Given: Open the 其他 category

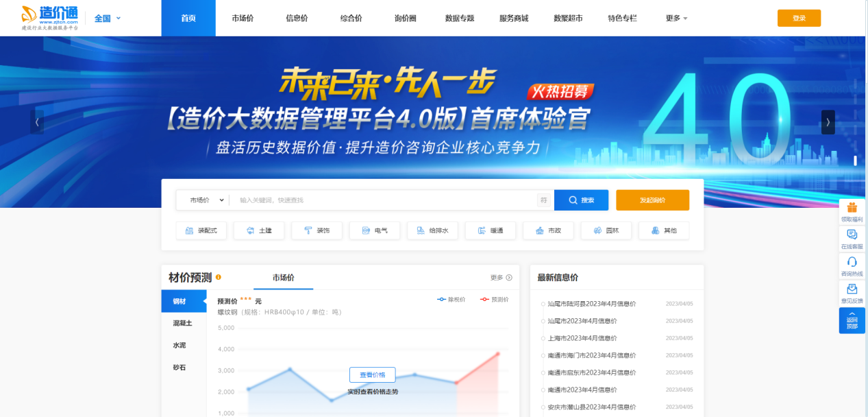Looking at the screenshot, I should point(664,230).
